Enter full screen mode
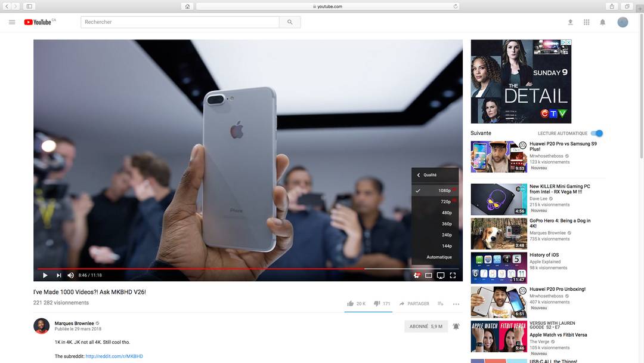 (453, 275)
